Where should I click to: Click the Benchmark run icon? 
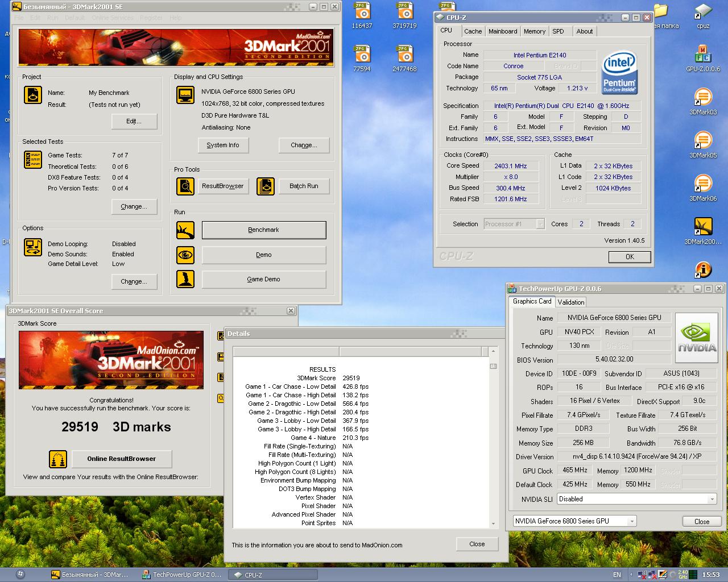click(x=185, y=230)
